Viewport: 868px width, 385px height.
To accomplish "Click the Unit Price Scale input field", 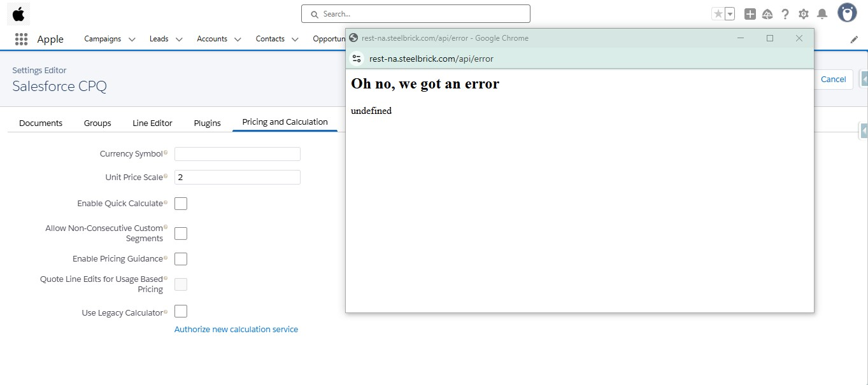I will (x=238, y=177).
